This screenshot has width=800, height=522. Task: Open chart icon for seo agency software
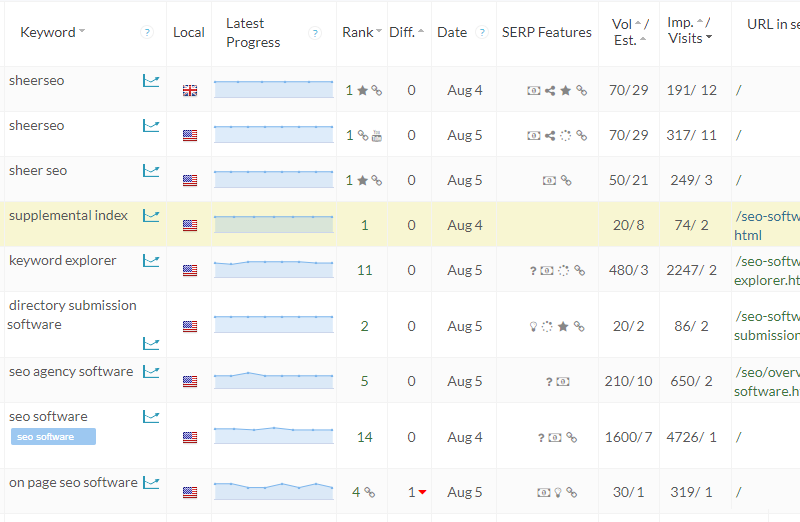[x=151, y=371]
